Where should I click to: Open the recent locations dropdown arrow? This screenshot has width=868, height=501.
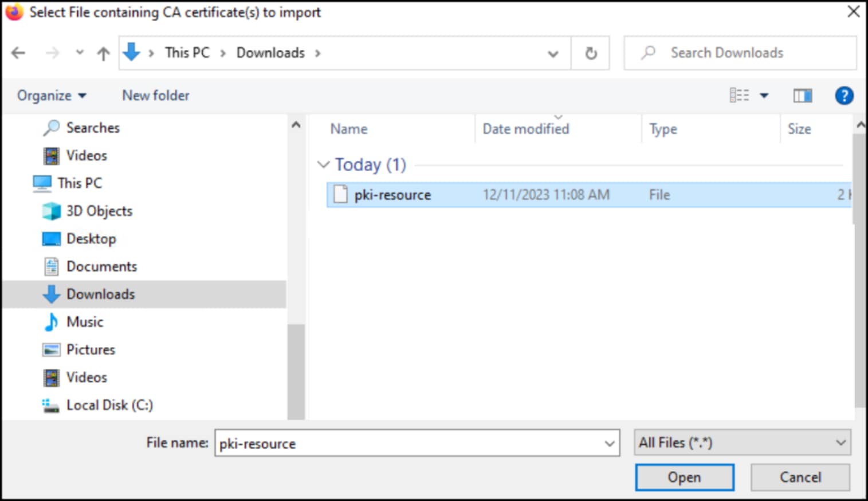(80, 53)
